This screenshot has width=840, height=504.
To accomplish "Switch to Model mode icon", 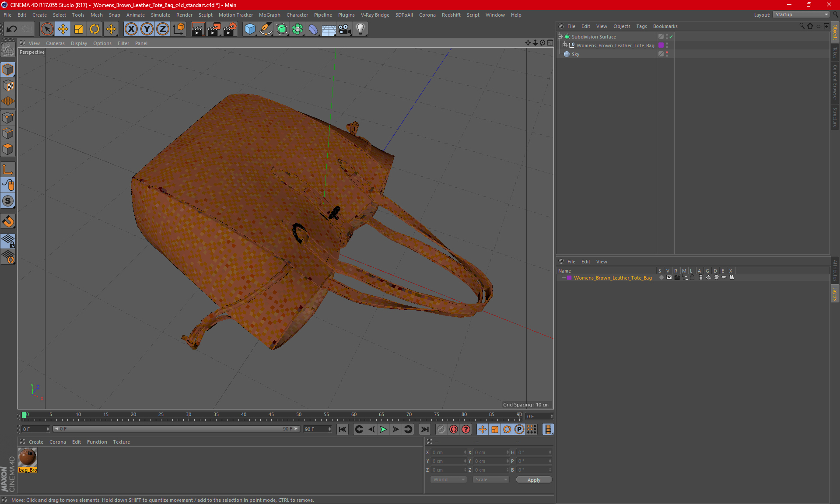I will [x=8, y=70].
